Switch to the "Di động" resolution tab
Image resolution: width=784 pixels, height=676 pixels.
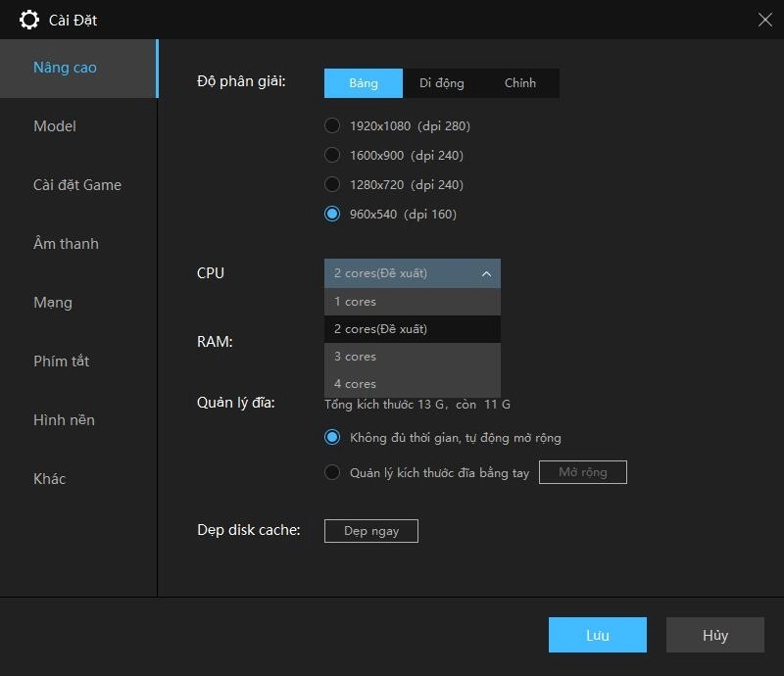point(442,83)
